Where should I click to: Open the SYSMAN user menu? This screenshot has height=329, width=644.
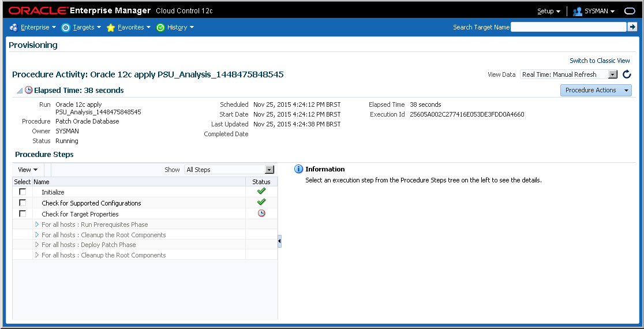tap(599, 12)
